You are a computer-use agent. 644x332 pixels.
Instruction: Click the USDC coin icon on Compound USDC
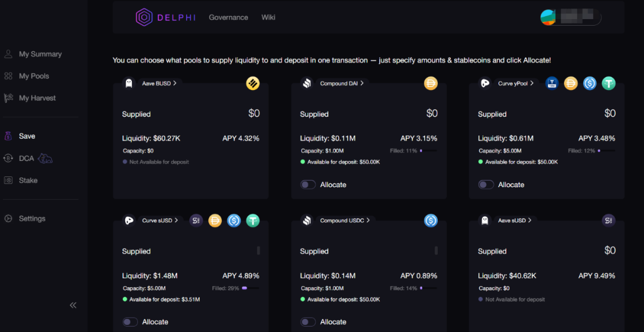[431, 221]
